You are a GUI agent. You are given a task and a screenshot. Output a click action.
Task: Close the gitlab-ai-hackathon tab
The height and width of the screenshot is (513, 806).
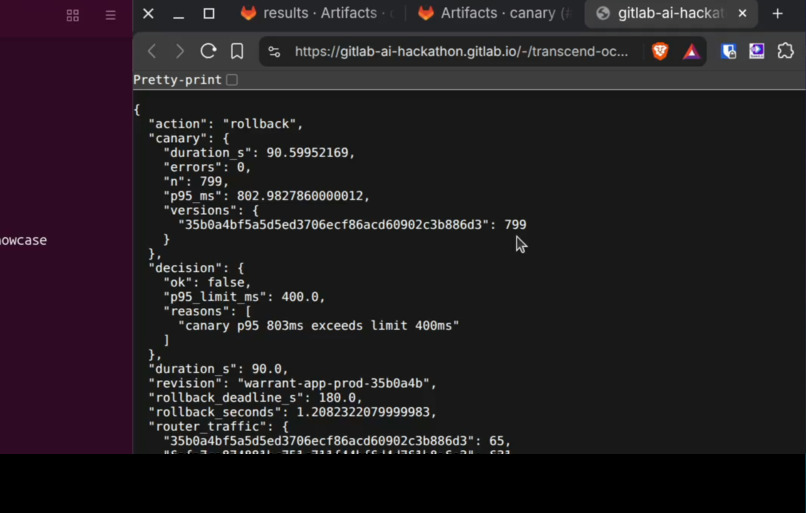pyautogui.click(x=742, y=13)
